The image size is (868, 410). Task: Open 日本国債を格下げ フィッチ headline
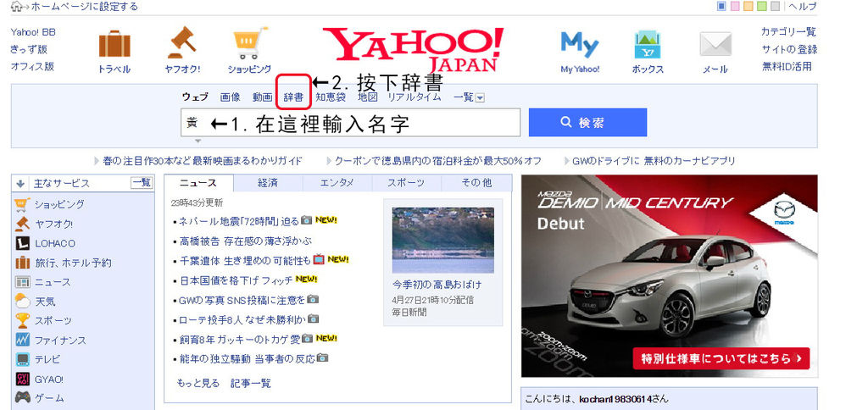coord(236,280)
